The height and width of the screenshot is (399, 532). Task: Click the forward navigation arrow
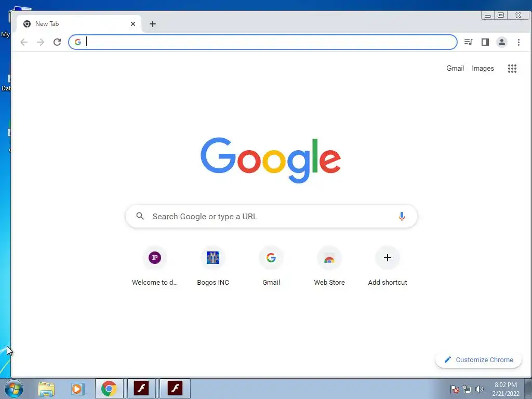(x=41, y=42)
